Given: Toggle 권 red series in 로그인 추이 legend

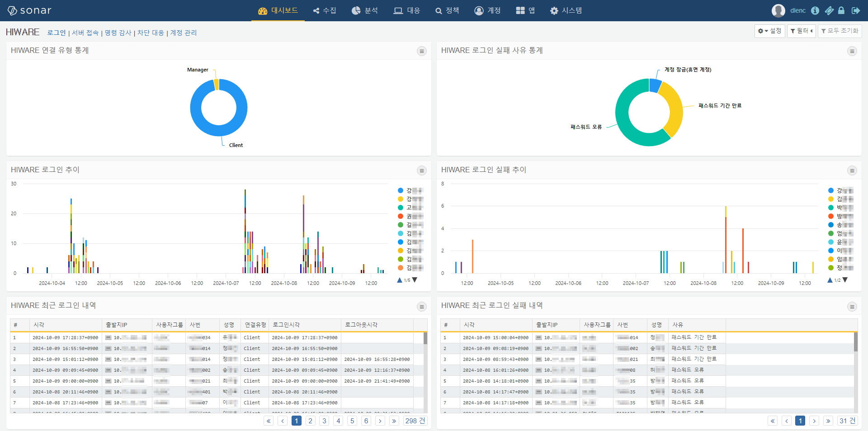Looking at the screenshot, I should click(410, 216).
